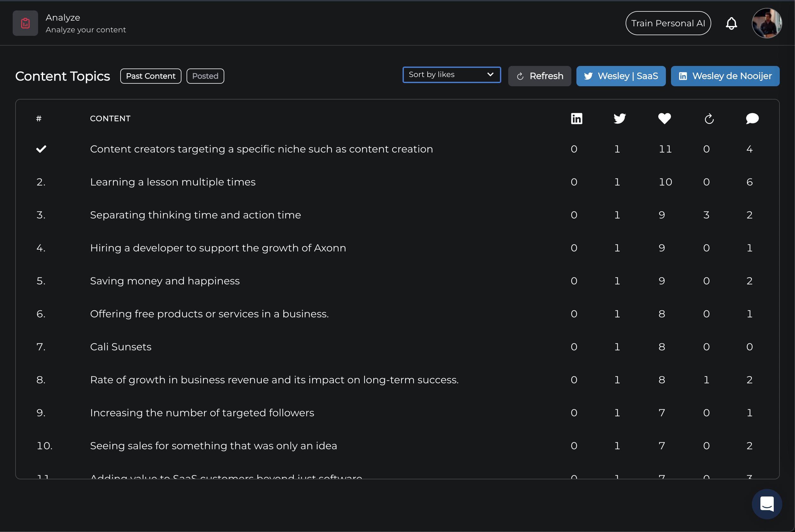Toggle the checkmark on first content row
The image size is (795, 532).
[41, 149]
